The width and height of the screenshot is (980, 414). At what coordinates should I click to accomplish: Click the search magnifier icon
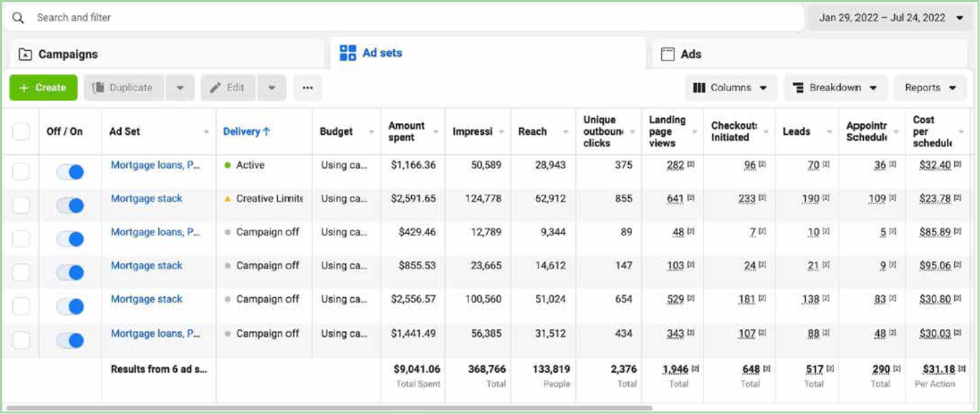click(x=18, y=18)
